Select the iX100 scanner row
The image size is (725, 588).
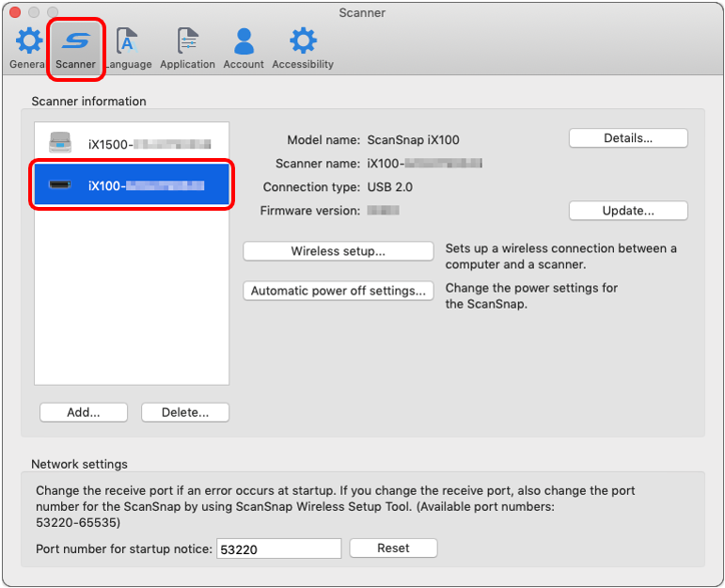(x=132, y=185)
